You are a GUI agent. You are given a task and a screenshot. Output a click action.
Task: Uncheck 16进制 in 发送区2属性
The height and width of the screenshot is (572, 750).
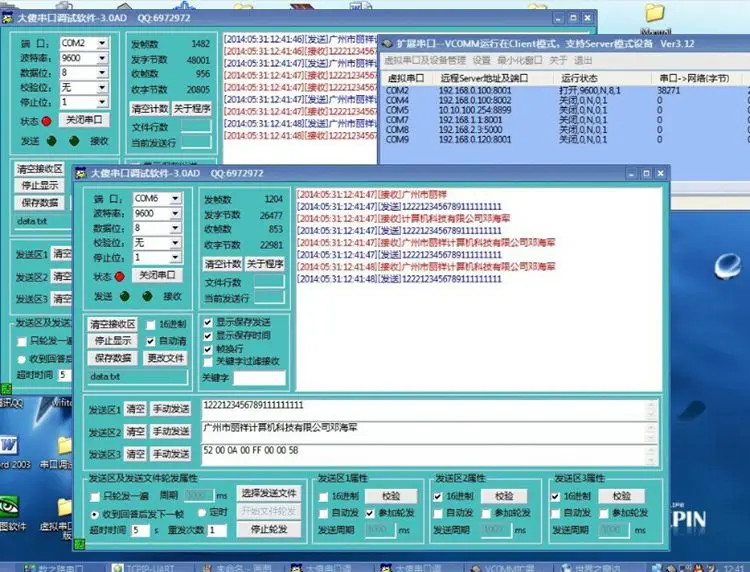point(437,497)
